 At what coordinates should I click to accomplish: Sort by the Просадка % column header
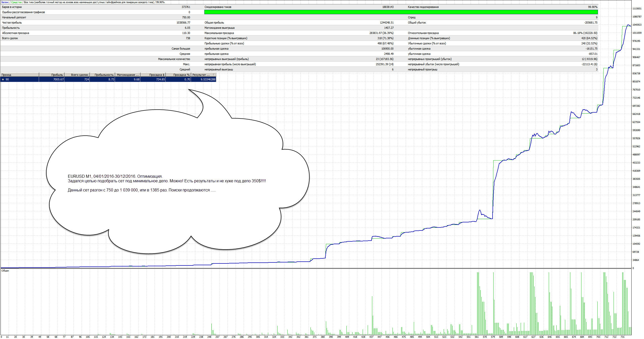point(178,75)
